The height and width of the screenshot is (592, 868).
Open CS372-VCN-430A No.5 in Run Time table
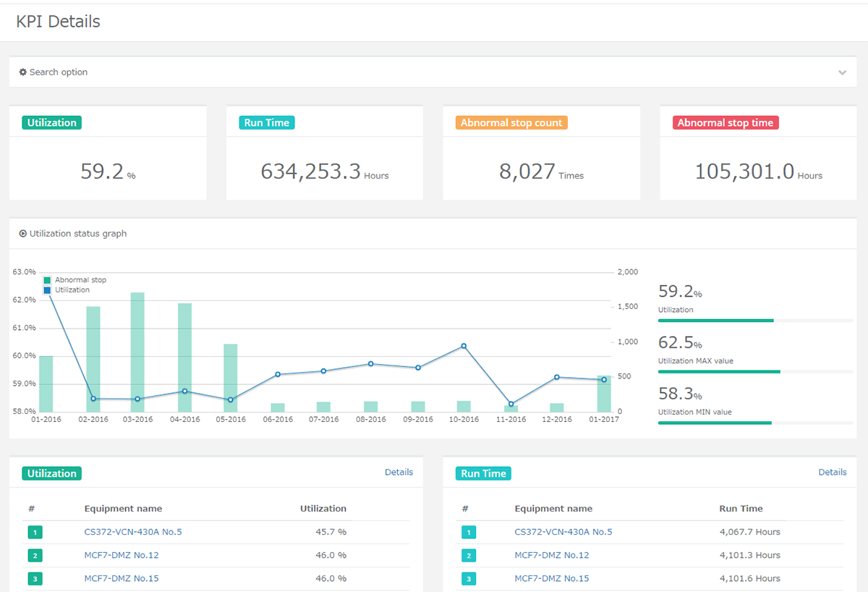[x=563, y=532]
